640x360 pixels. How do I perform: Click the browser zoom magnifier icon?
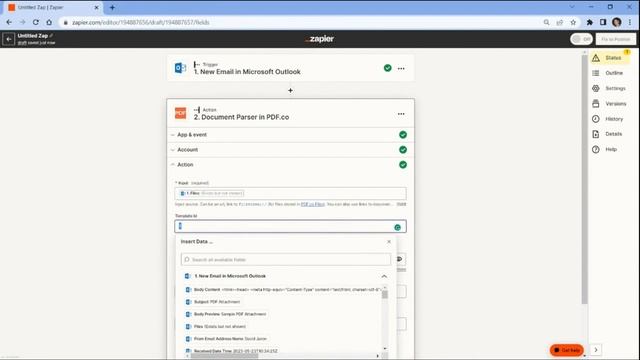click(x=546, y=22)
